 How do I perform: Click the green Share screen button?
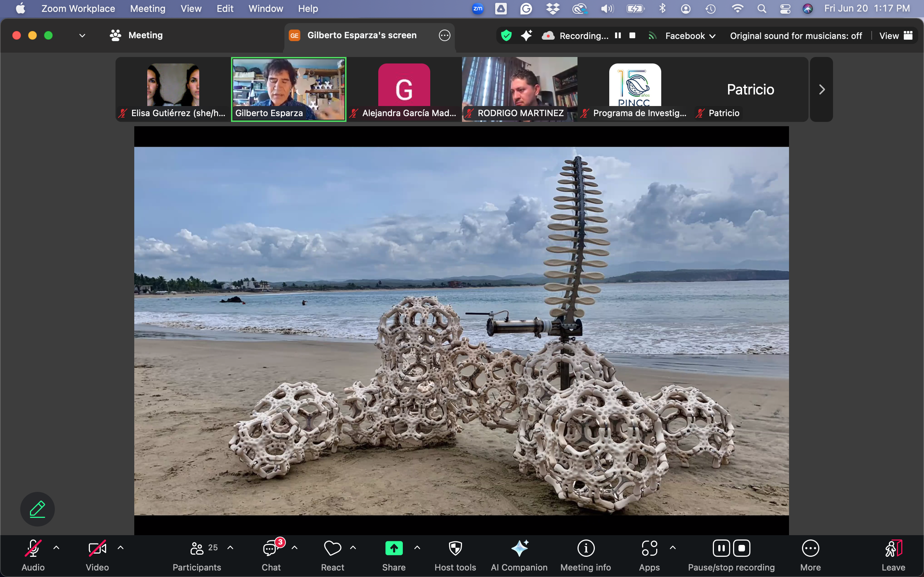pos(394,549)
